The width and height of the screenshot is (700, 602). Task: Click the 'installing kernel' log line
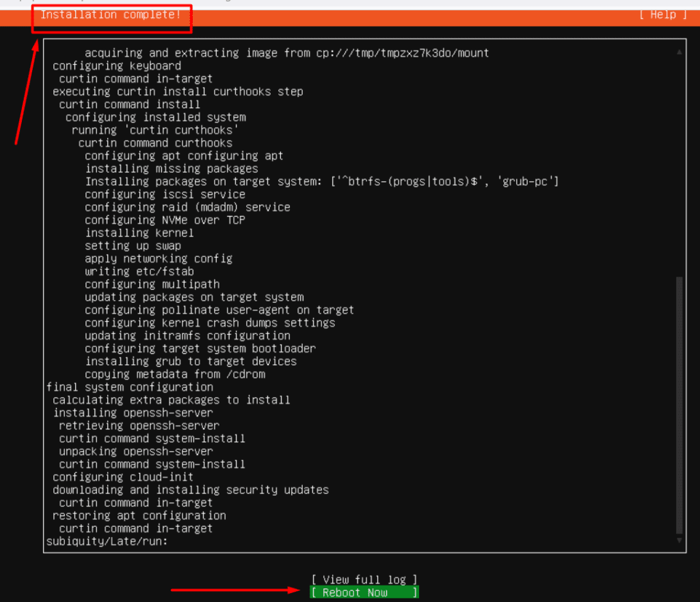point(139,233)
